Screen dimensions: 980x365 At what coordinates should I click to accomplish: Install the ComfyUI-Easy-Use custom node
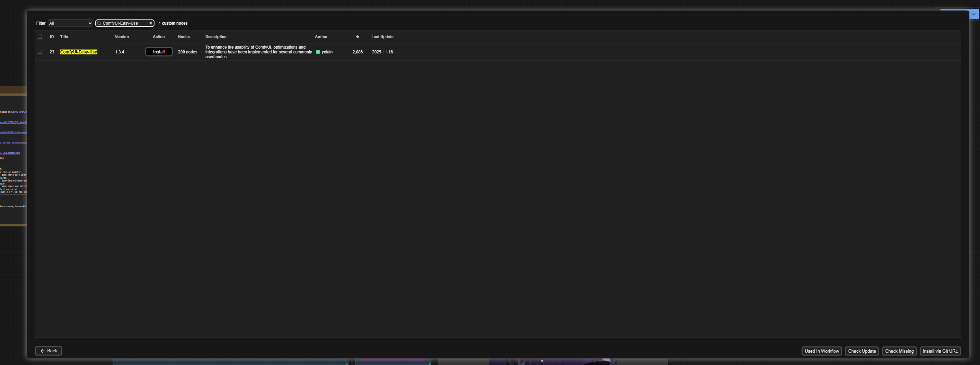click(x=159, y=52)
